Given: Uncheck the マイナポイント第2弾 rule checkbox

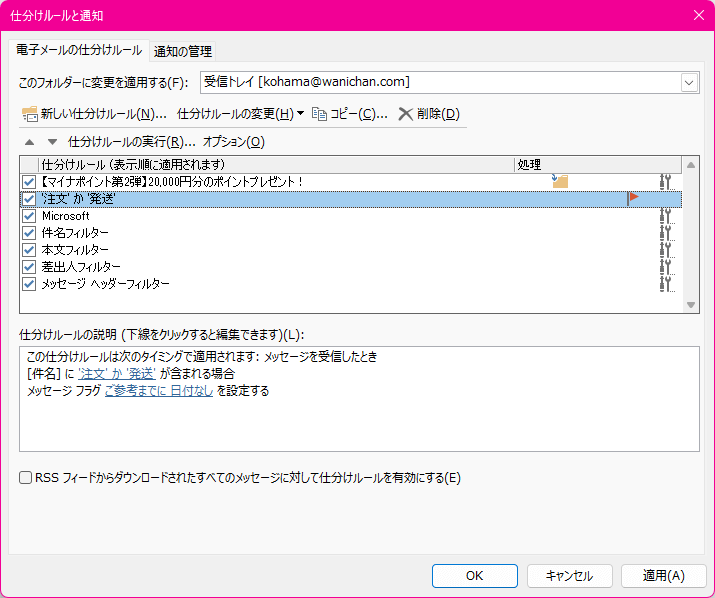Looking at the screenshot, I should coord(29,182).
